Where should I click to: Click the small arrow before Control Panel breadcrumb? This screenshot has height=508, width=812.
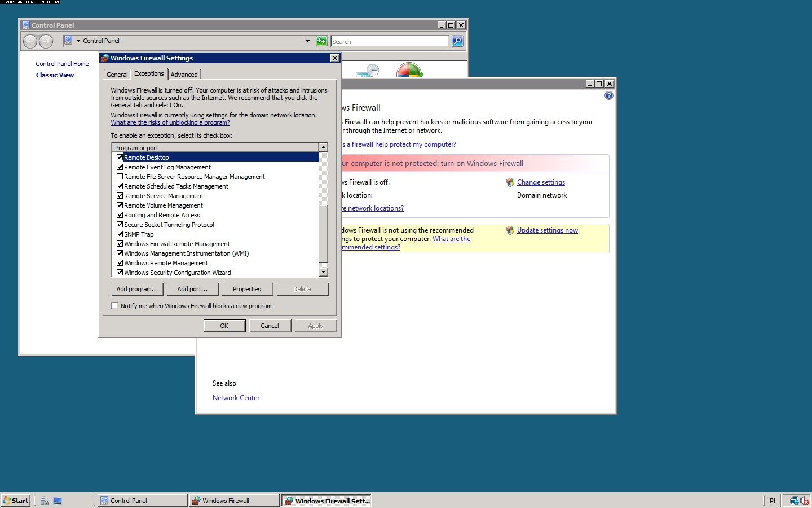[x=78, y=41]
